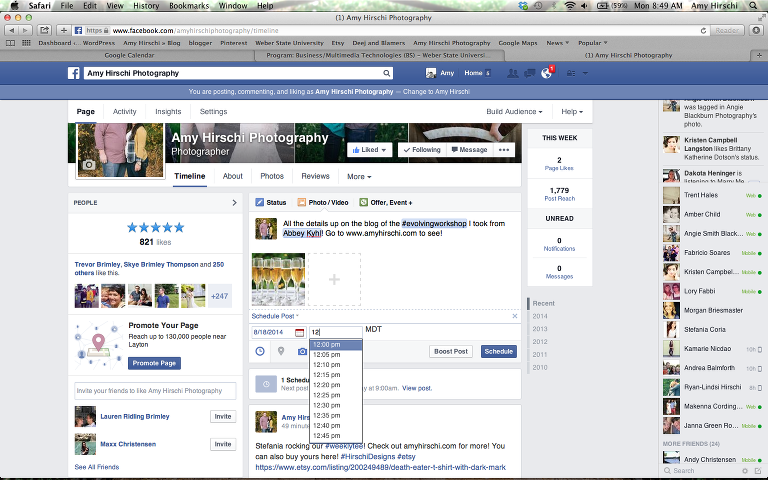The width and height of the screenshot is (768, 480).
Task: Click the camera icon in composer toolbar
Action: click(x=302, y=351)
